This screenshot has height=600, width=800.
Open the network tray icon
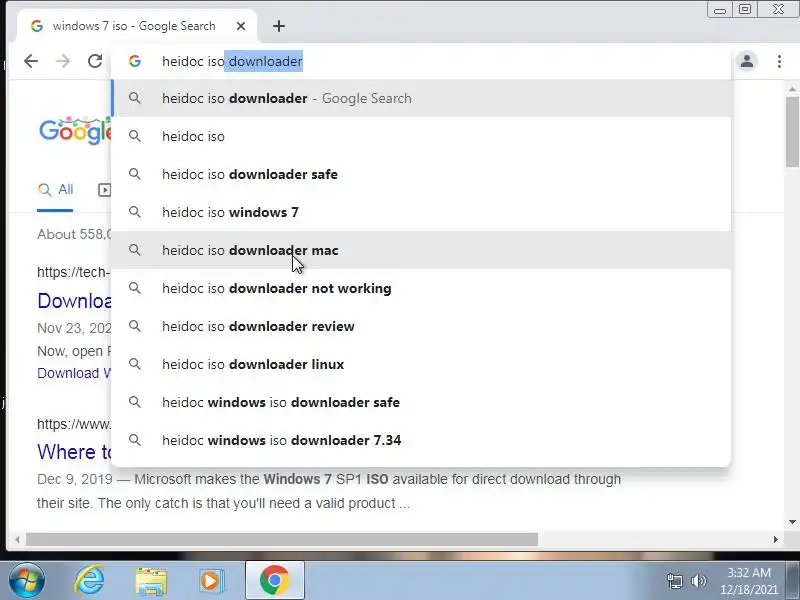tap(675, 581)
